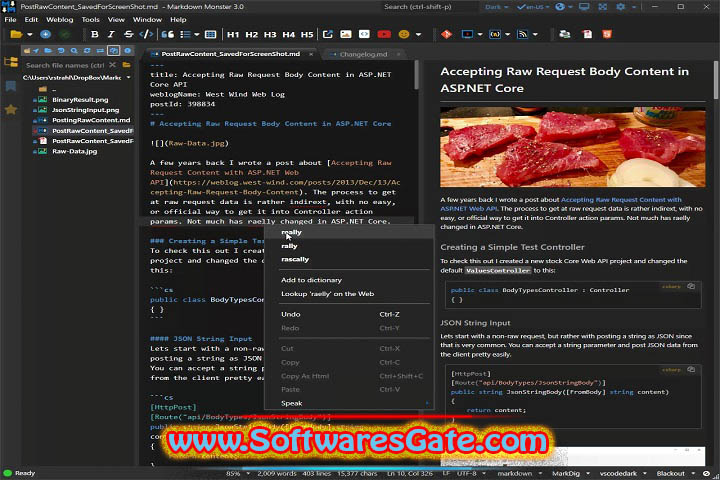Open the Dark theme dropdown
The height and width of the screenshot is (480, 720).
tap(497, 7)
